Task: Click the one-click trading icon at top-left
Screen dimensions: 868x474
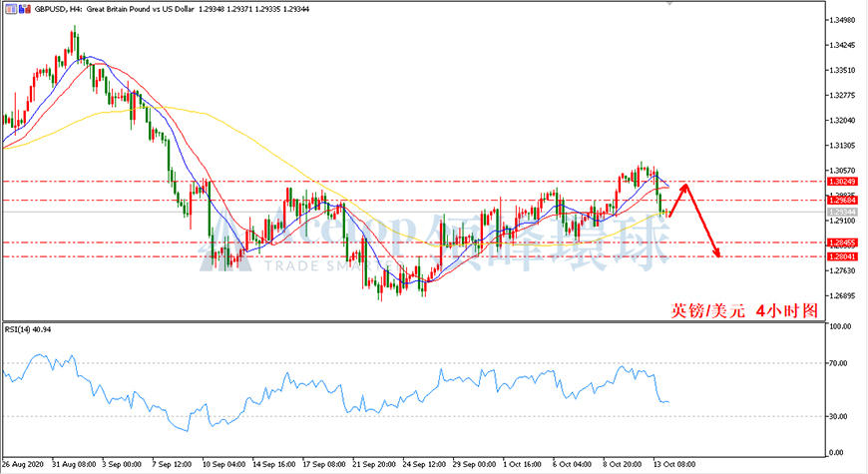Action: [x=11, y=9]
